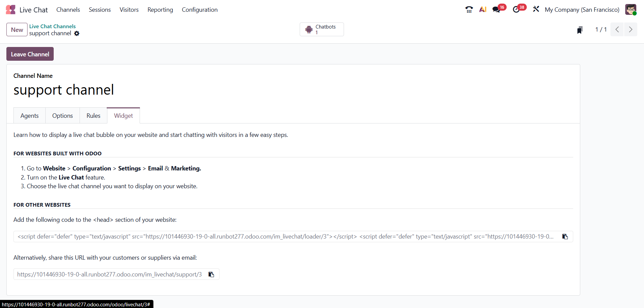Image resolution: width=644 pixels, height=308 pixels.
Task: Click the debug tools wrench icon
Action: (536, 9)
